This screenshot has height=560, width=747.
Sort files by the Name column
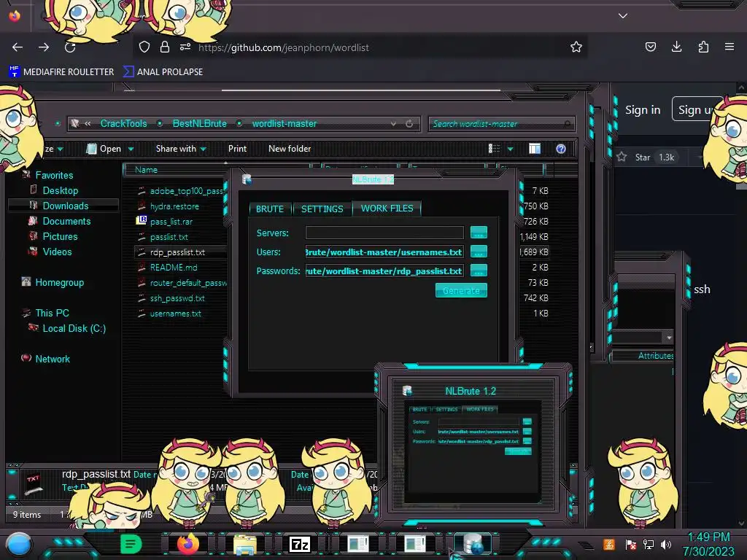pyautogui.click(x=146, y=169)
